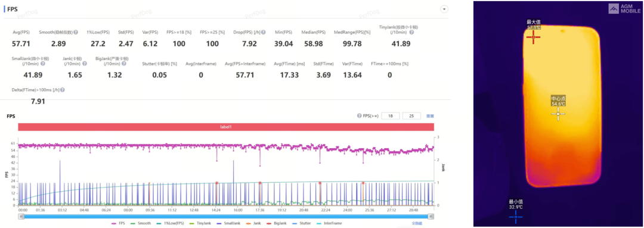Open the help icon under SmallJank (/10min)
Screen dimensions: 644x228
tap(43, 64)
